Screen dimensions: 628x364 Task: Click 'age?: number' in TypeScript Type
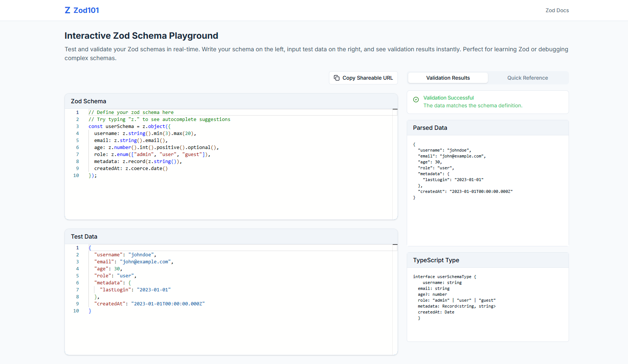coord(432,294)
